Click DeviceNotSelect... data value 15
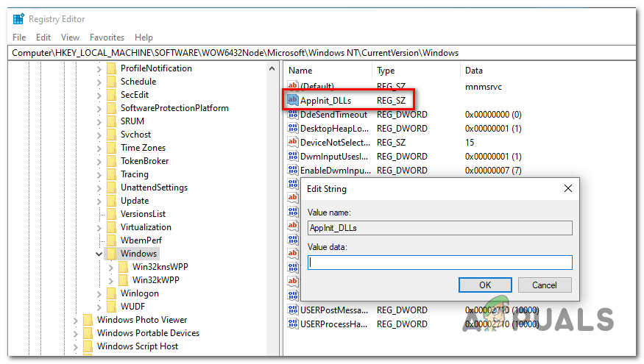The image size is (644, 364). pos(470,143)
